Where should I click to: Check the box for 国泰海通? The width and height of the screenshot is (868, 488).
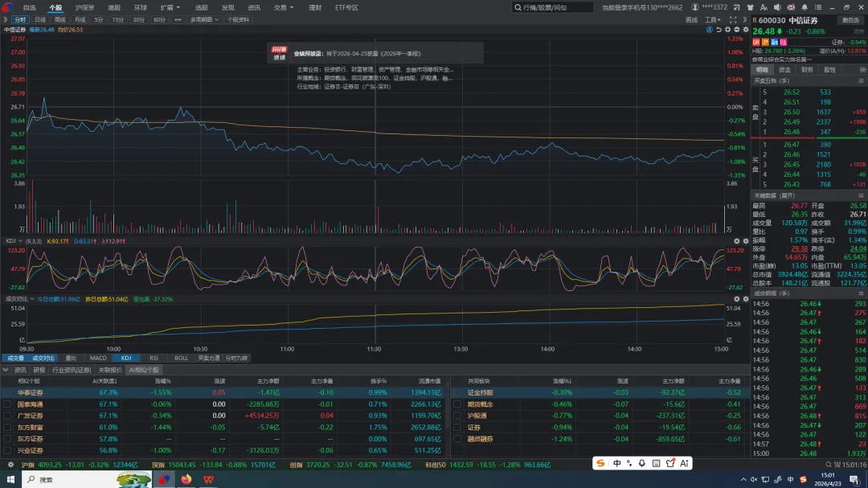click(7, 404)
